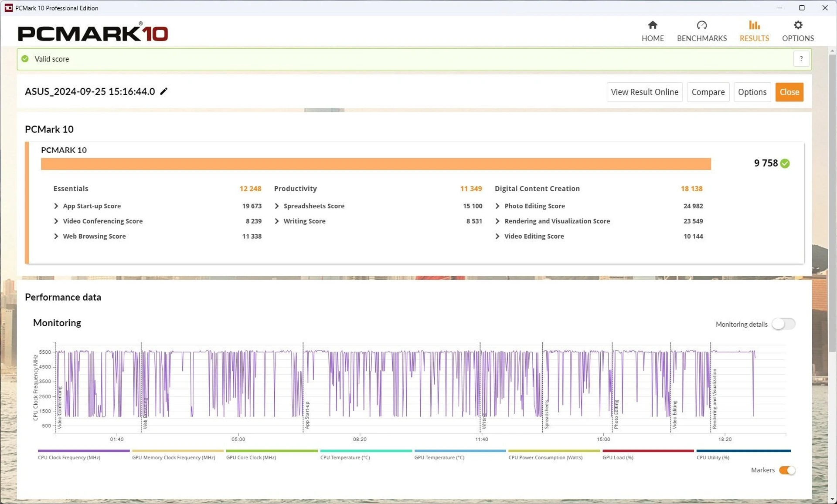This screenshot has width=837, height=504.
Task: Open the Options tab
Action: (x=798, y=31)
